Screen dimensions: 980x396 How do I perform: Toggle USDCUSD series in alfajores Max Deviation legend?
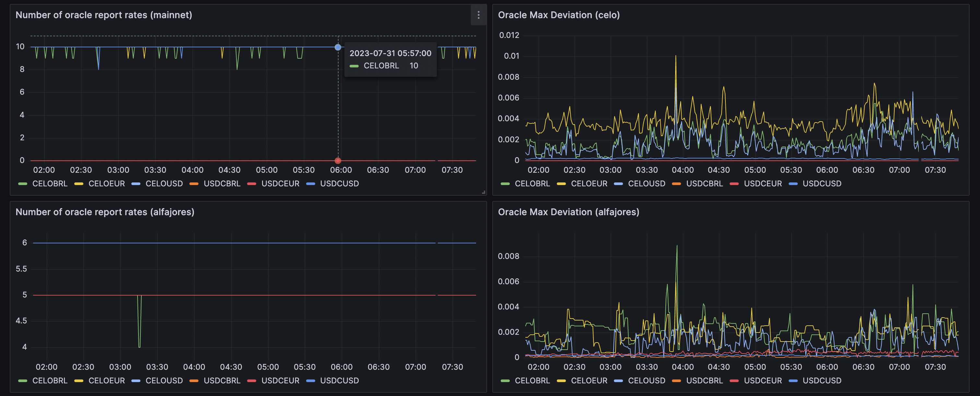822,380
